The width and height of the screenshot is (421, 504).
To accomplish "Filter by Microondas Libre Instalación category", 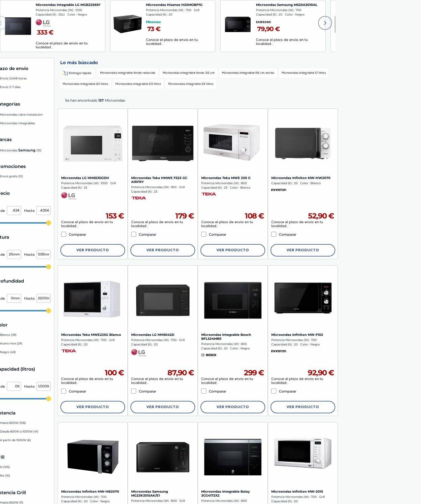I will (22, 115).
